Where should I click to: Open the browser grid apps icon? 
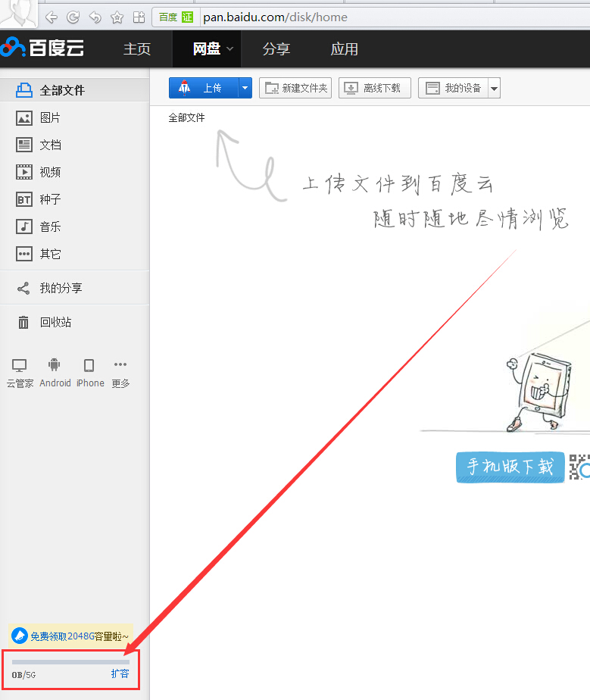click(139, 17)
